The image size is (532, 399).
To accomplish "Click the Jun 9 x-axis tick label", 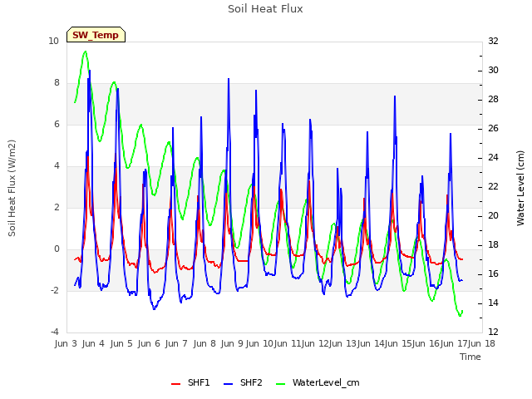I will 232,343.
